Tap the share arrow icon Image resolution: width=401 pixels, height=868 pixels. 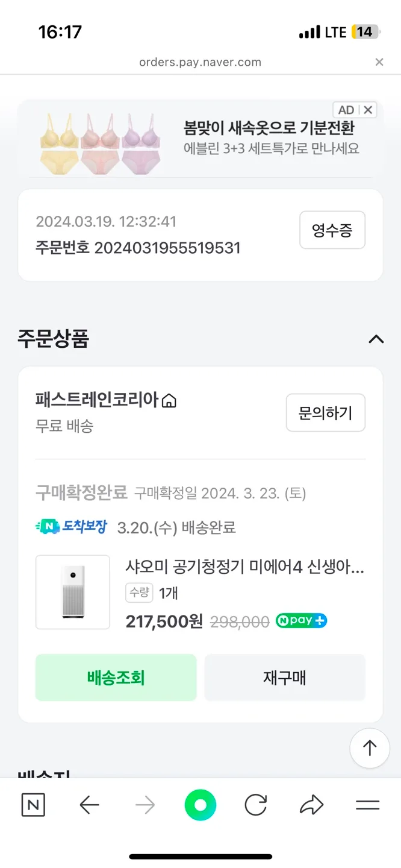pyautogui.click(x=311, y=805)
